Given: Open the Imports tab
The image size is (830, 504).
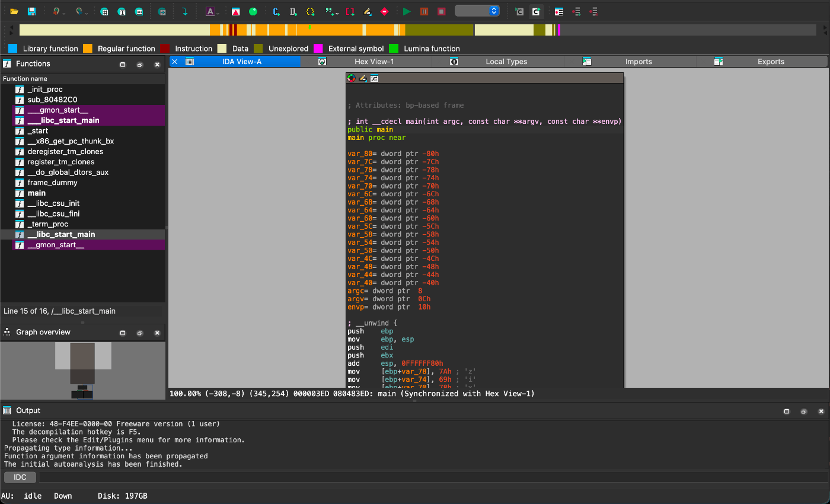Looking at the screenshot, I should tap(638, 62).
